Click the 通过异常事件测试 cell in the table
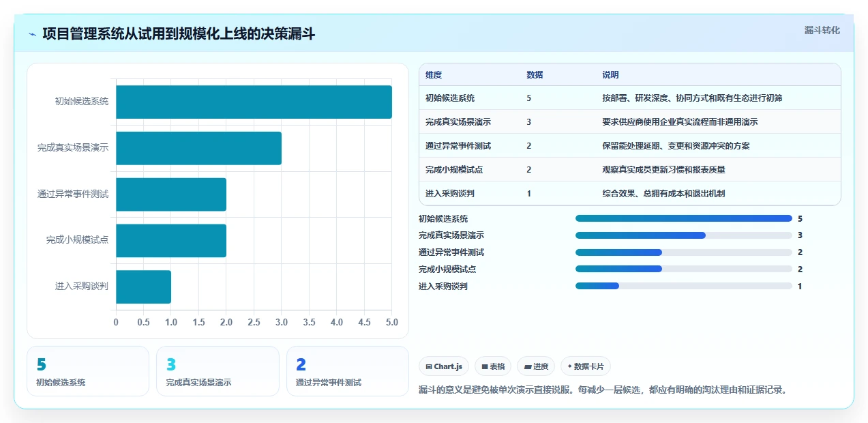868x423 pixels. pos(458,146)
